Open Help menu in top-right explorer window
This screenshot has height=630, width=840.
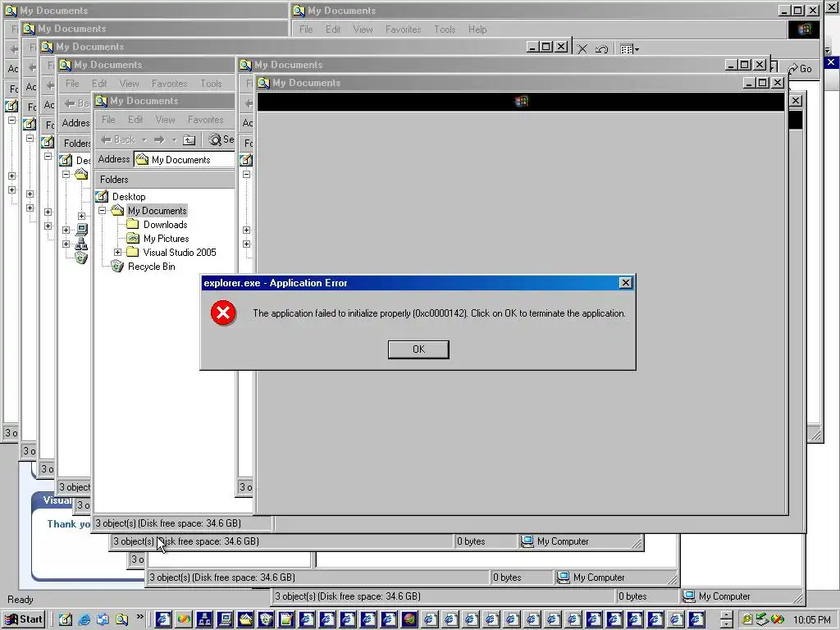click(477, 30)
